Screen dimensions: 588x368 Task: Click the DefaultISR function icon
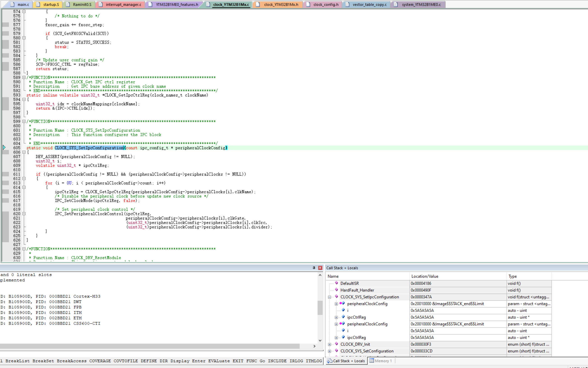[x=336, y=283]
